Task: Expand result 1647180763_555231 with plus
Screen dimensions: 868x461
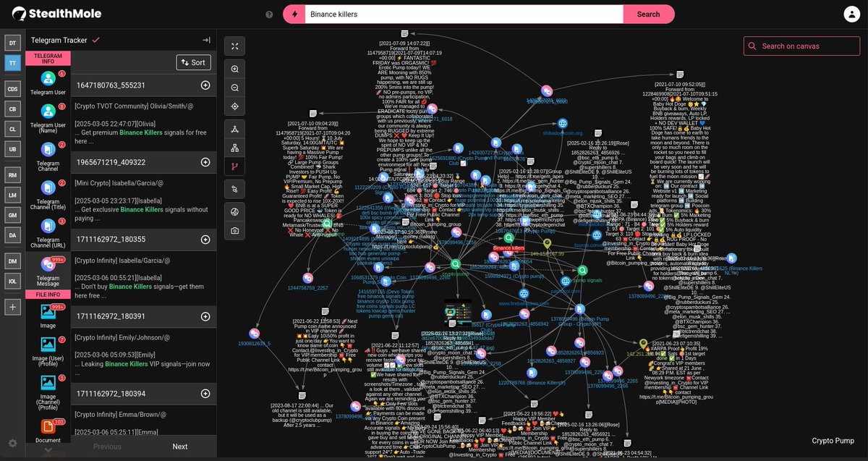Action: (x=205, y=85)
